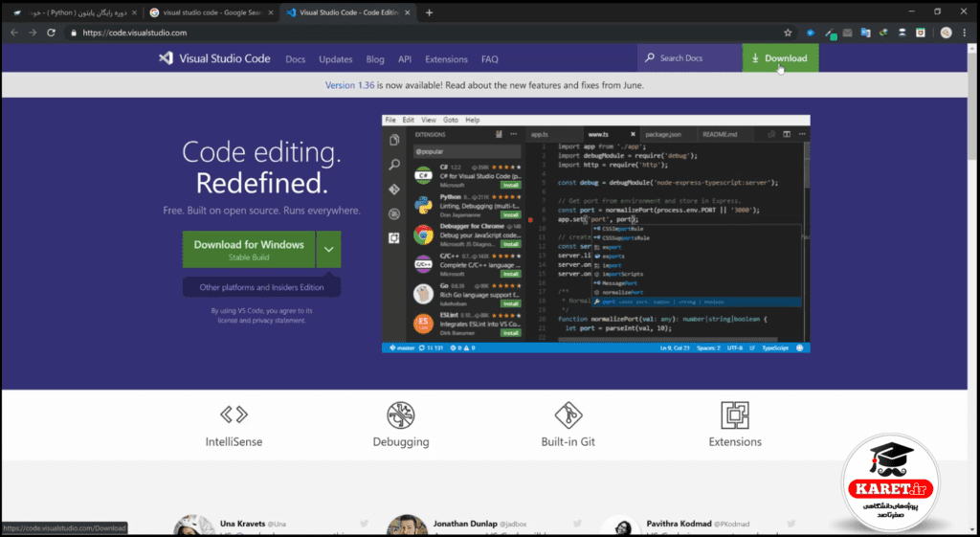Image resolution: width=980 pixels, height=537 pixels.
Task: Open the Chrome profile avatar
Action: 947,33
